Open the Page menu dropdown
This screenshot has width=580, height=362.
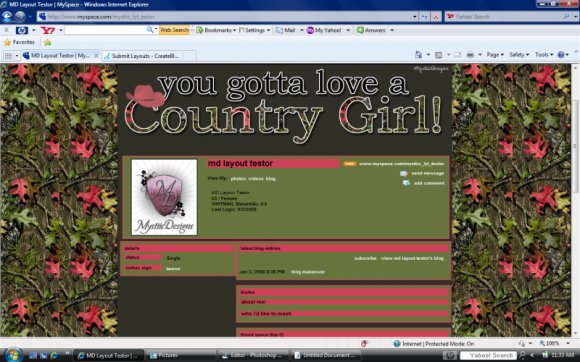click(495, 55)
